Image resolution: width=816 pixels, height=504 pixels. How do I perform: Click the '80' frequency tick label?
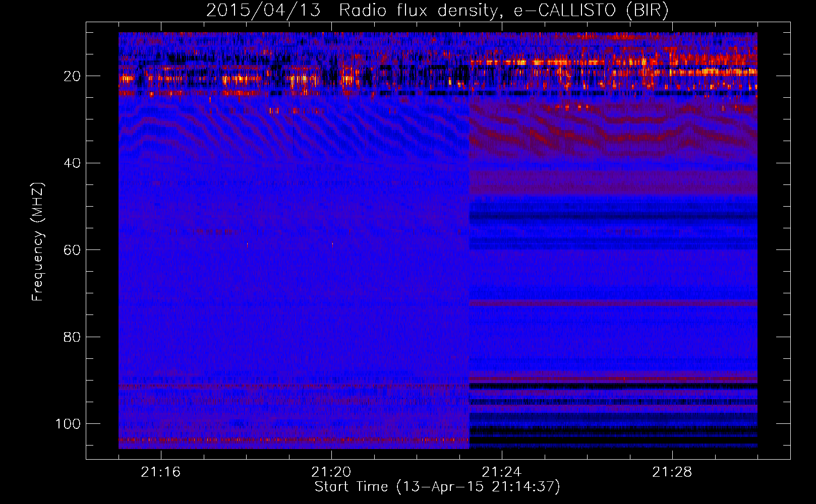coord(72,337)
